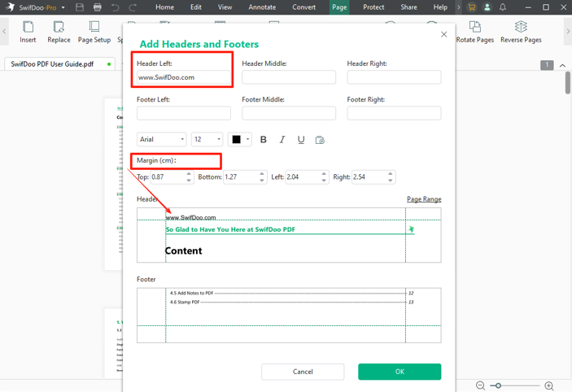This screenshot has height=392, width=572.
Task: Open the Share menu tab
Action: point(408,7)
